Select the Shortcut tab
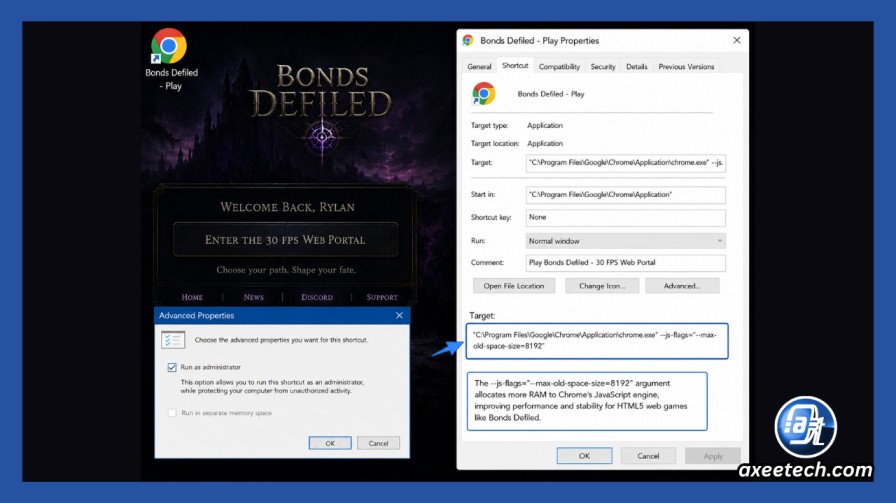Viewport: 896px width, 503px height. [515, 65]
